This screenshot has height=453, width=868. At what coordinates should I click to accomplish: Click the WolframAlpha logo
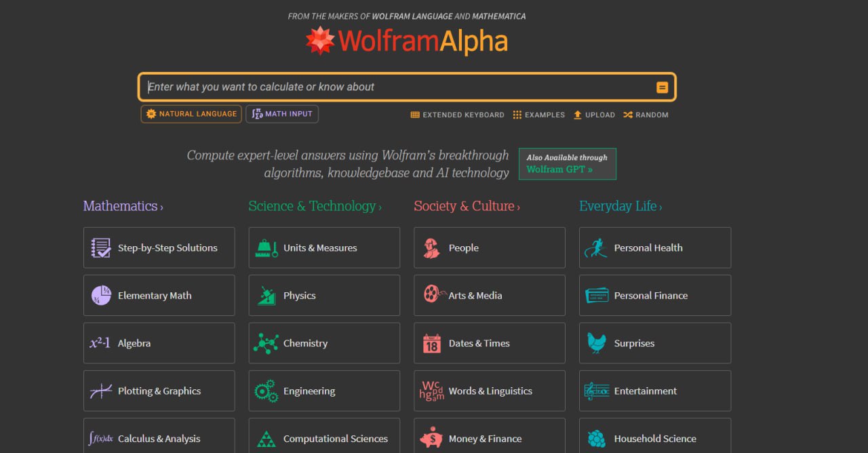pos(406,41)
